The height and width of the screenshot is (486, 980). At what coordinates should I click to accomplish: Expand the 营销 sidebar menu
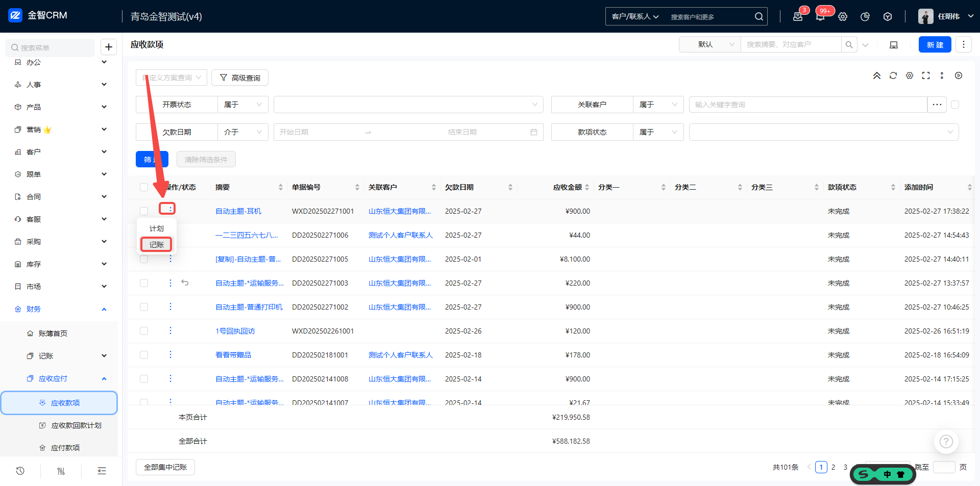(x=61, y=130)
